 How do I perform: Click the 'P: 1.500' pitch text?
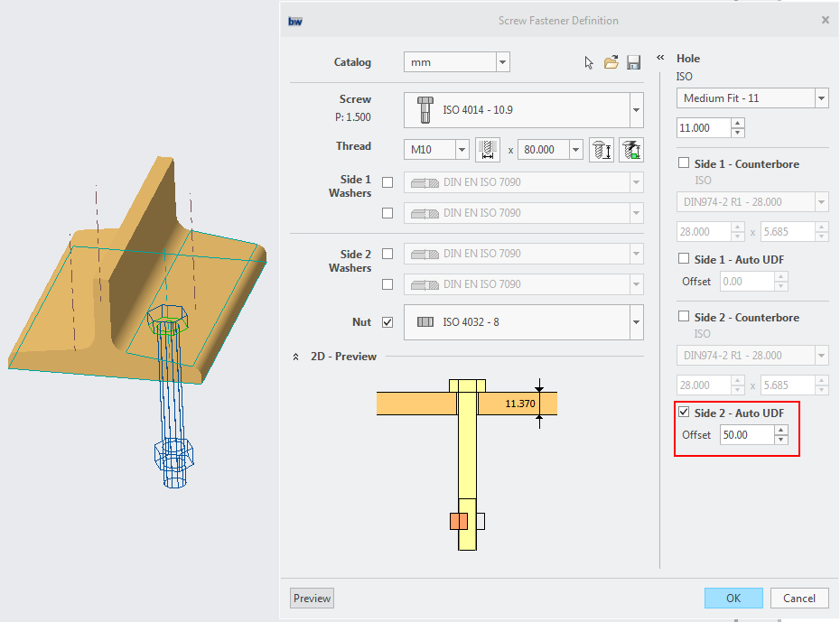click(352, 117)
